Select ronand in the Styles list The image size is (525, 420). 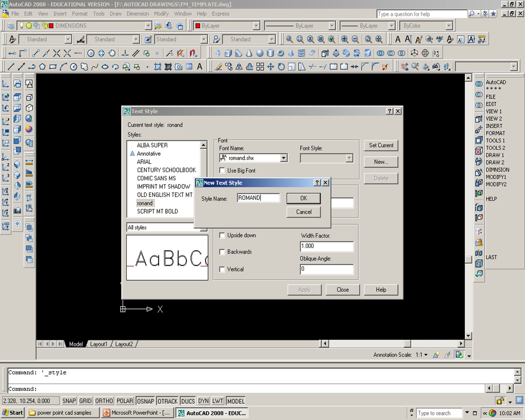[x=145, y=203]
